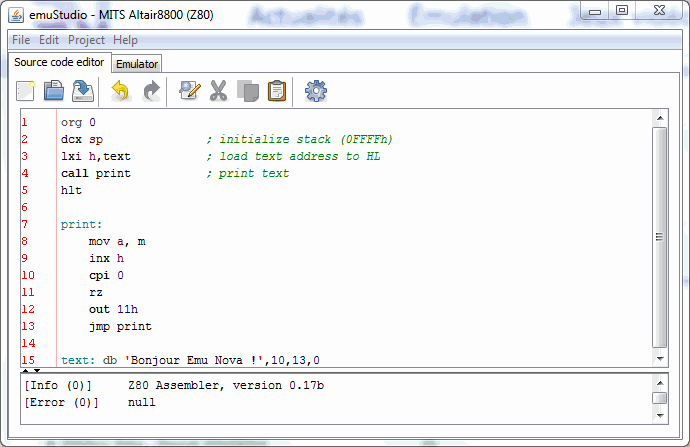Save the source file using the disk icon
Screen dimensions: 690x447
84,92
